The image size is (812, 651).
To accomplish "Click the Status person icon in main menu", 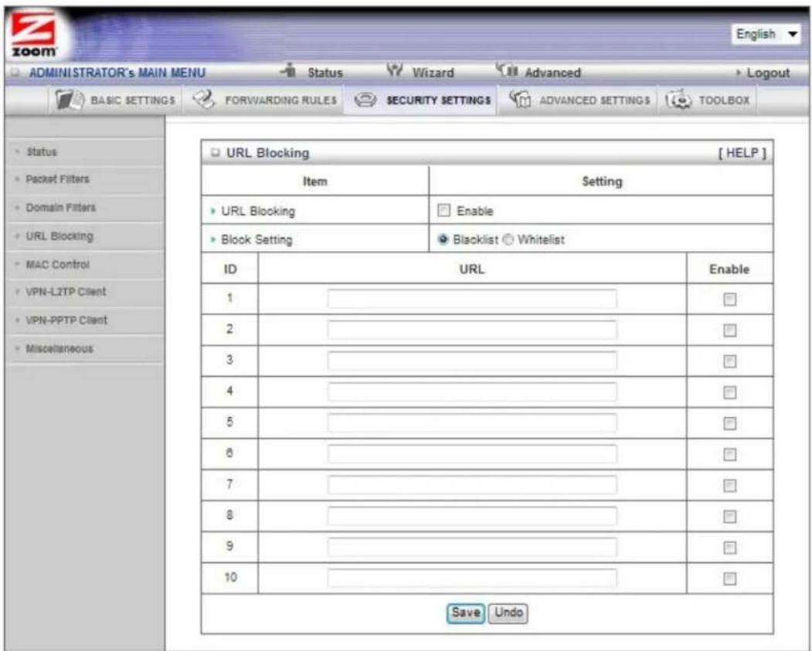I will [x=290, y=70].
